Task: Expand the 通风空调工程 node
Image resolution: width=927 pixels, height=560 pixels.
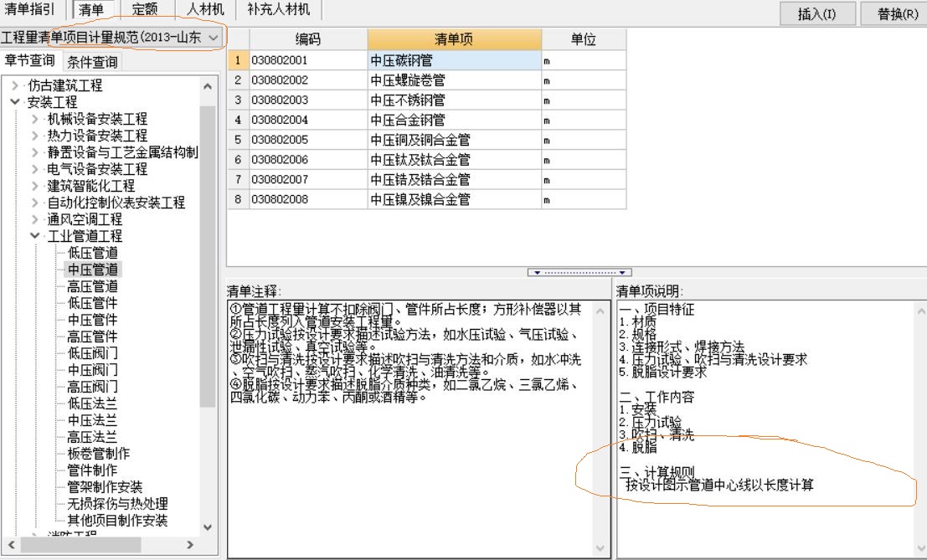Action: click(x=35, y=219)
